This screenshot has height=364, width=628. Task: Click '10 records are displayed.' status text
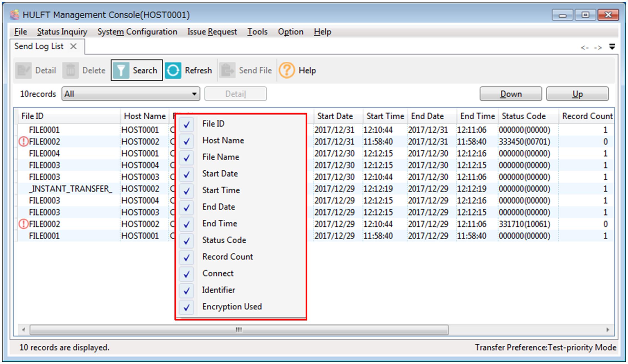click(64, 347)
